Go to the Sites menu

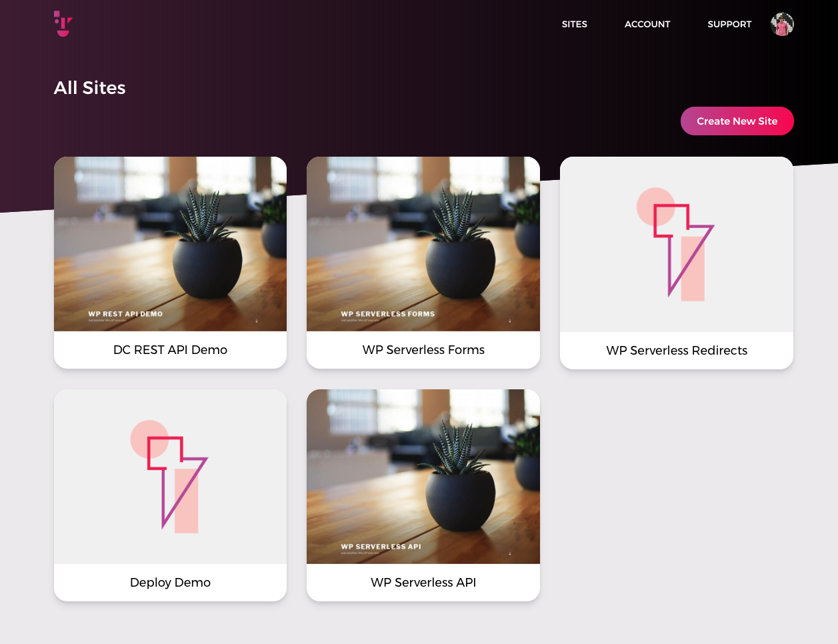click(574, 24)
